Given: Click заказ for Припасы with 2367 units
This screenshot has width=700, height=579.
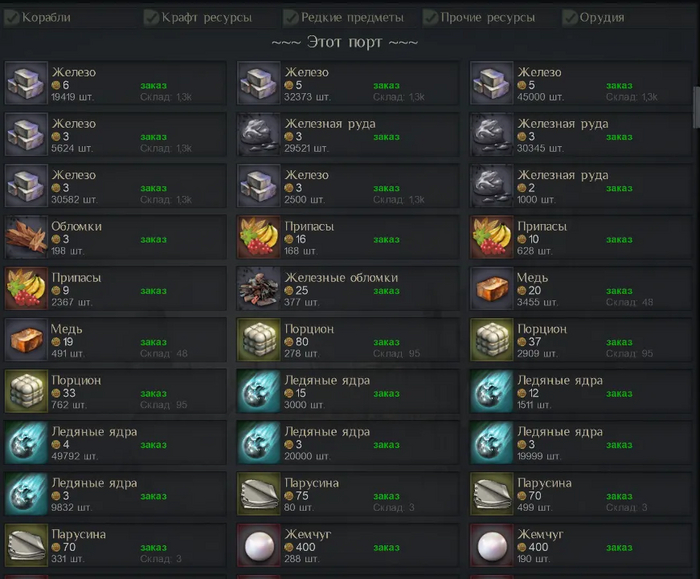Looking at the screenshot, I should click(x=154, y=291).
